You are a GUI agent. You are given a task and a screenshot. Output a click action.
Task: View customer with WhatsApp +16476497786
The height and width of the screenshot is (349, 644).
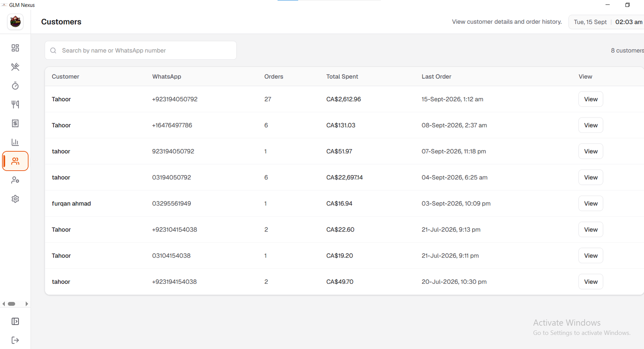590,125
